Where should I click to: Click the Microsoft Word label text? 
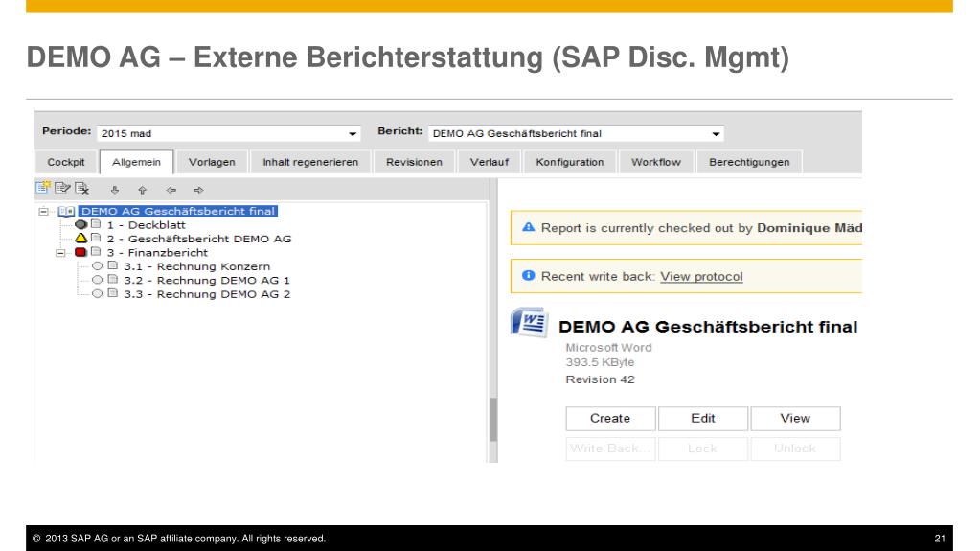(x=608, y=347)
